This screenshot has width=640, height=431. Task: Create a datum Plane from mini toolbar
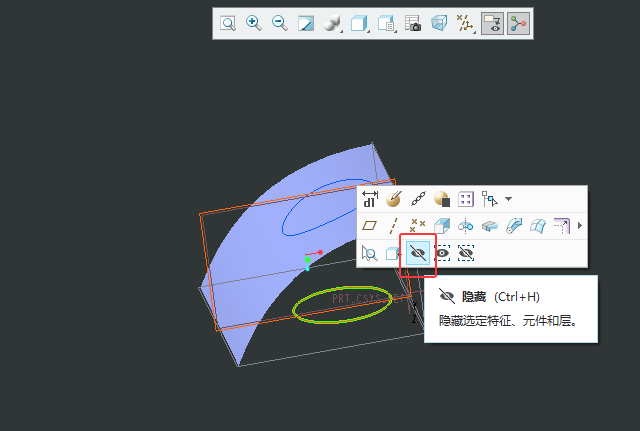click(370, 226)
